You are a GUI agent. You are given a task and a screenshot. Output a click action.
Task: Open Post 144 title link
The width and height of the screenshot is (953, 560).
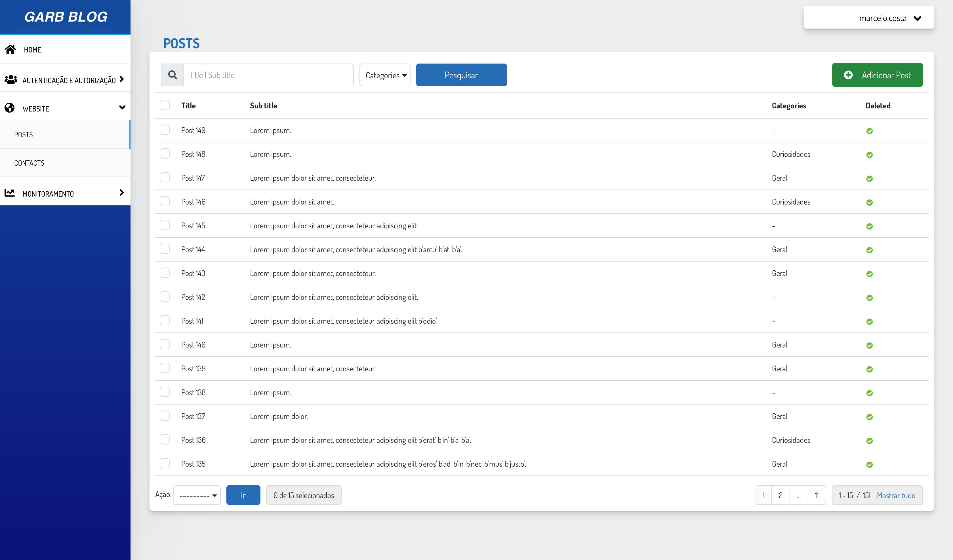[193, 249]
